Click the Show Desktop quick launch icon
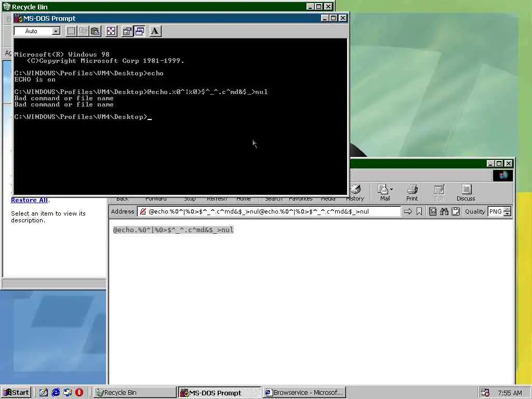Viewport: 532px width, 399px height. coord(44,393)
